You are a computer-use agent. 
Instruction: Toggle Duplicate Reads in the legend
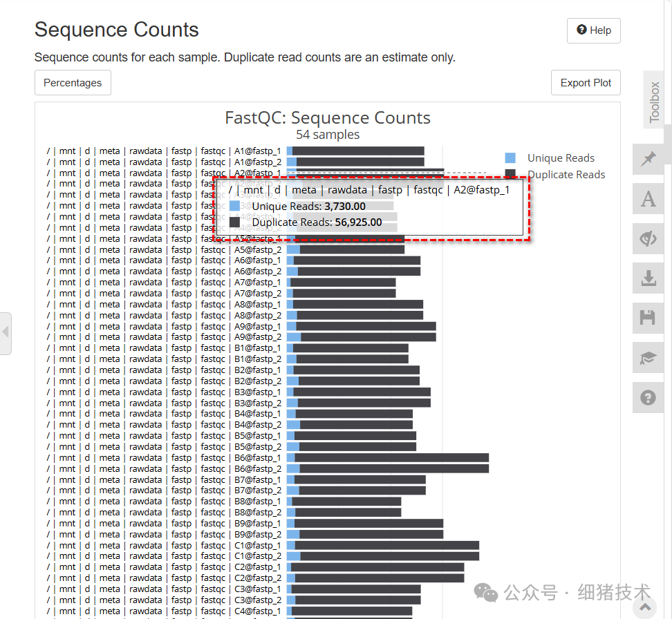tap(566, 174)
